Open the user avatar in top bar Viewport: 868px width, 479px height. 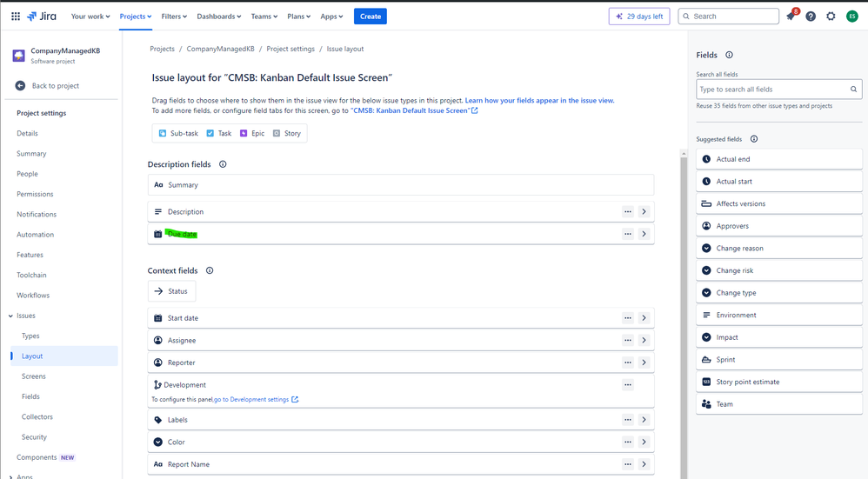tap(852, 17)
